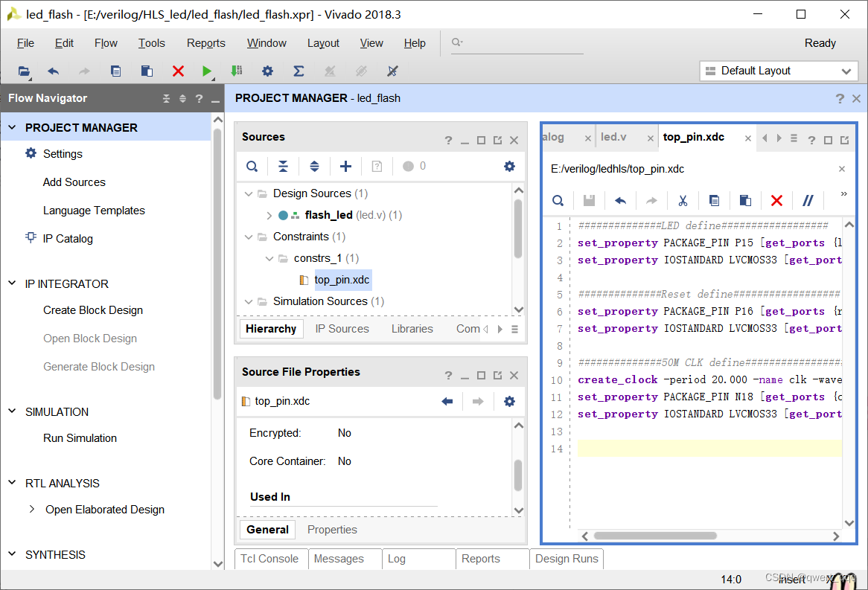Open the Reports menu
This screenshot has height=590, width=868.
[206, 43]
